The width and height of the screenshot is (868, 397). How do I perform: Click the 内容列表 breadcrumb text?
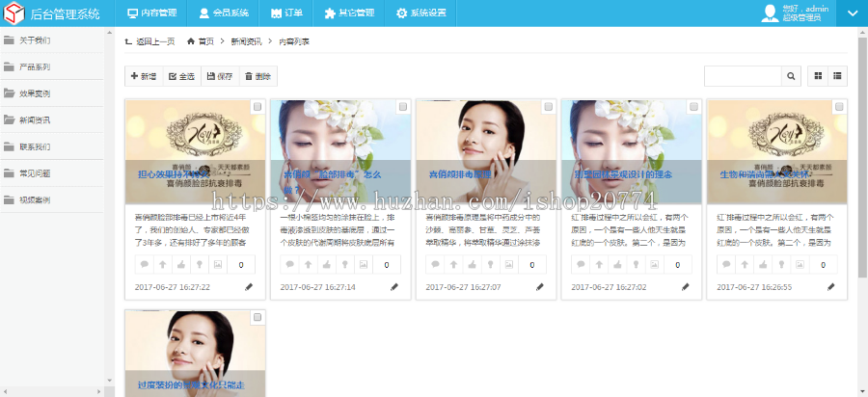click(x=294, y=41)
